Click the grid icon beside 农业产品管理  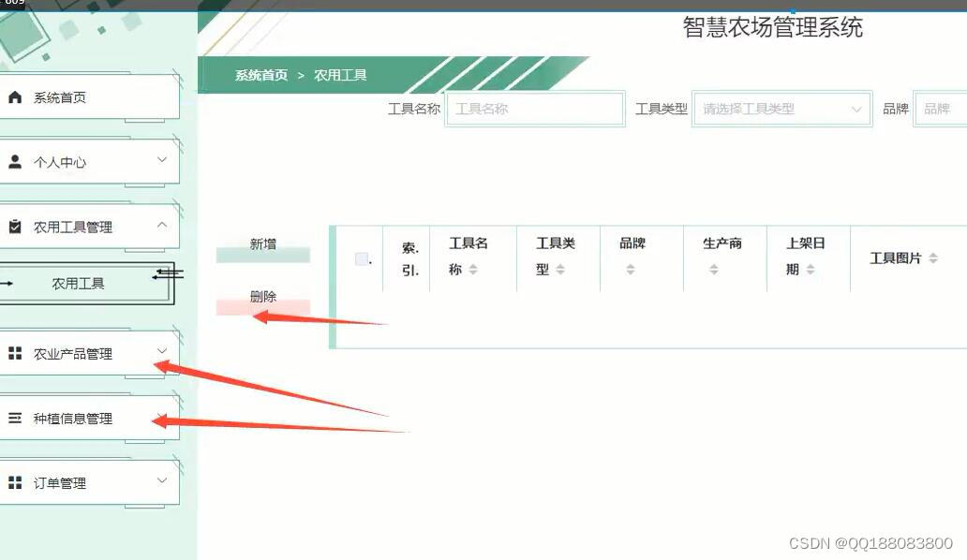click(x=13, y=353)
